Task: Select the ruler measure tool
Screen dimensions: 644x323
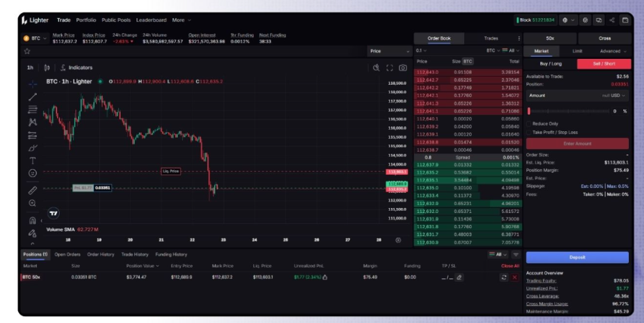Action: [x=33, y=190]
